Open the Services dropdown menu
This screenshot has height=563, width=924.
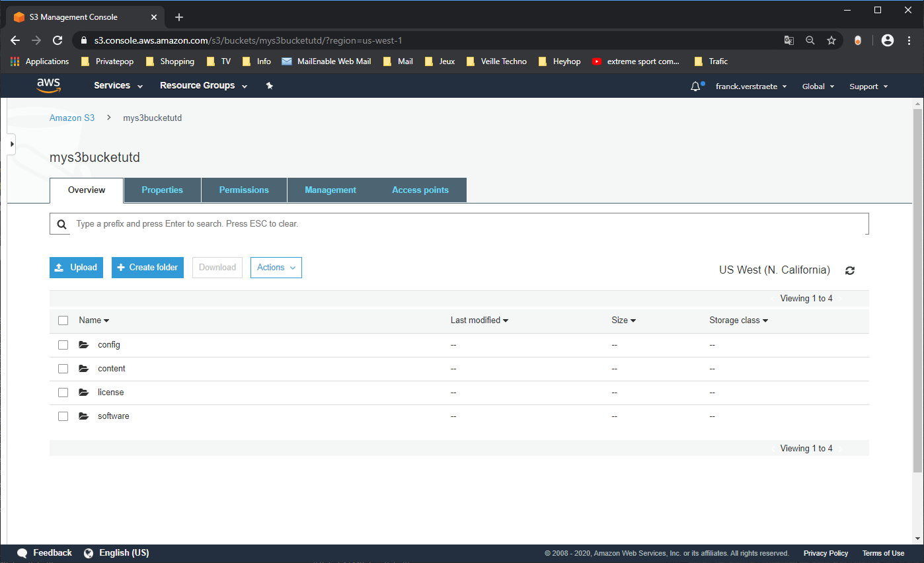118,86
